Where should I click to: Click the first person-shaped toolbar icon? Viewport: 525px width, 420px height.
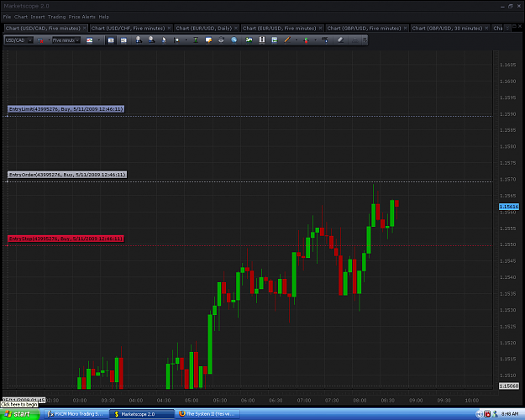click(x=139, y=40)
